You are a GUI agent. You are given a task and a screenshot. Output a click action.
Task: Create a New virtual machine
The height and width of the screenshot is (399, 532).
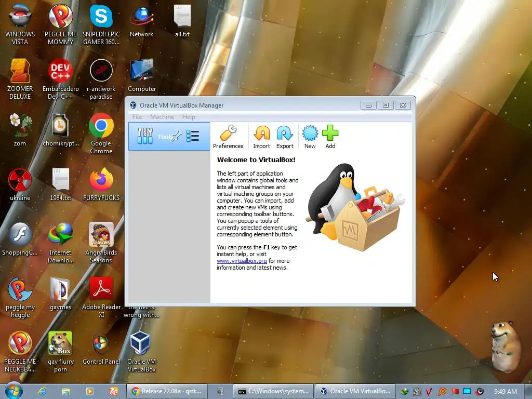[310, 137]
